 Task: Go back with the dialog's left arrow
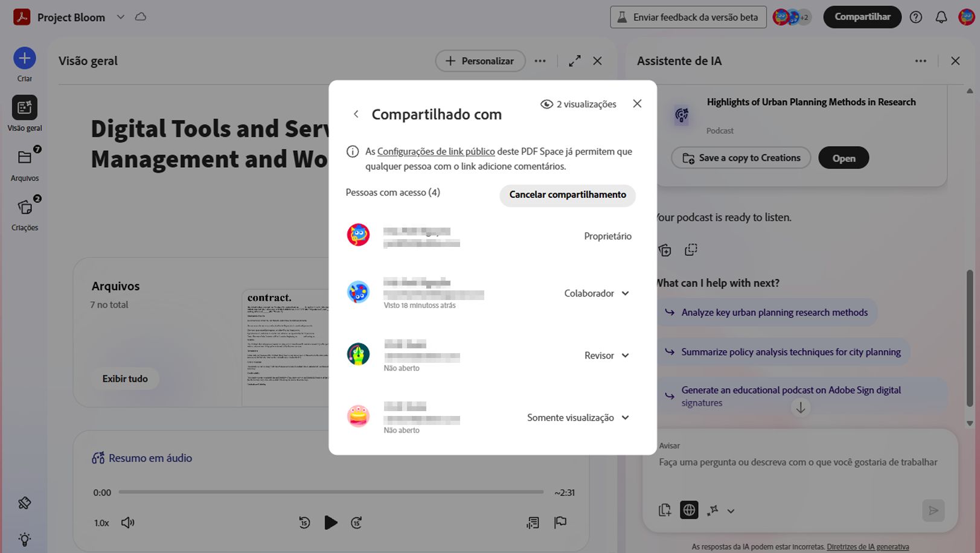[356, 114]
